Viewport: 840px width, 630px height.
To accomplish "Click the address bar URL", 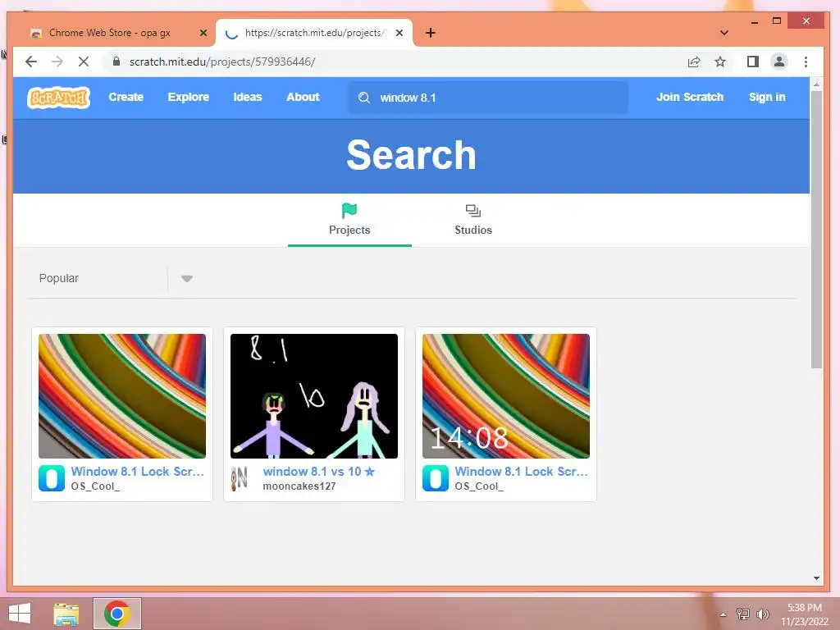I will pyautogui.click(x=222, y=62).
